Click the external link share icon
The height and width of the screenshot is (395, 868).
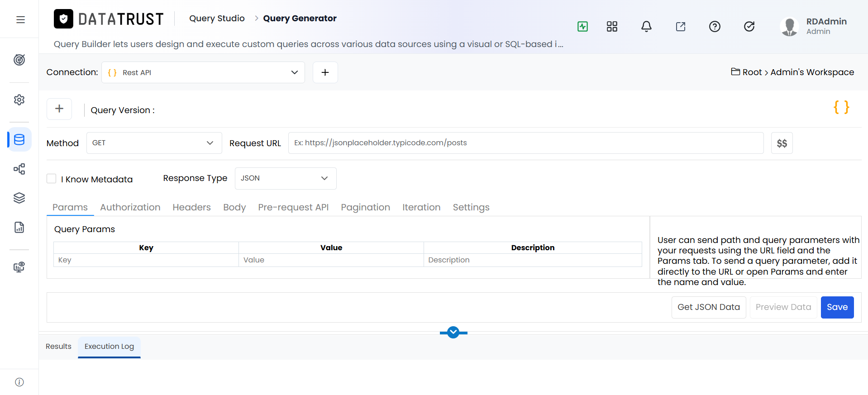click(681, 26)
